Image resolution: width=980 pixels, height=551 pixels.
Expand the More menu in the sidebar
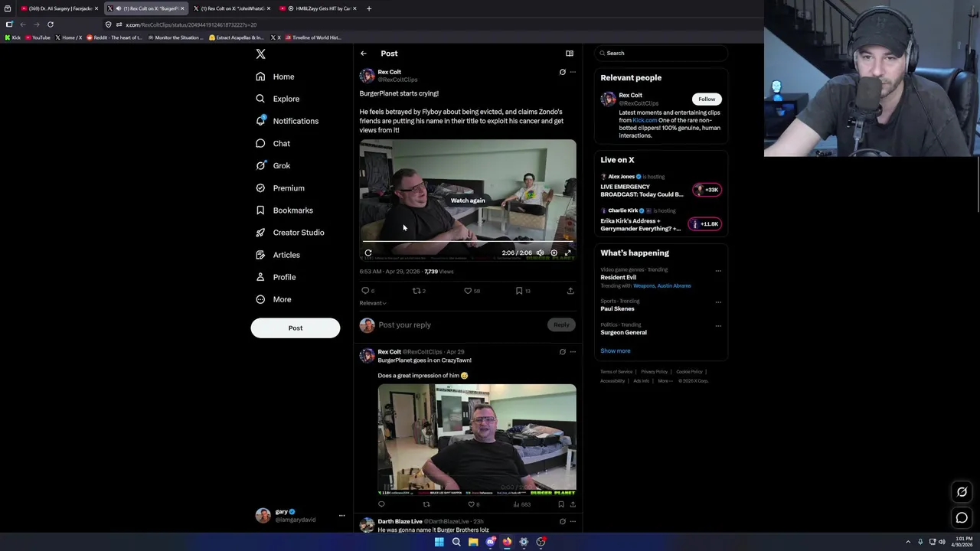[x=273, y=299]
